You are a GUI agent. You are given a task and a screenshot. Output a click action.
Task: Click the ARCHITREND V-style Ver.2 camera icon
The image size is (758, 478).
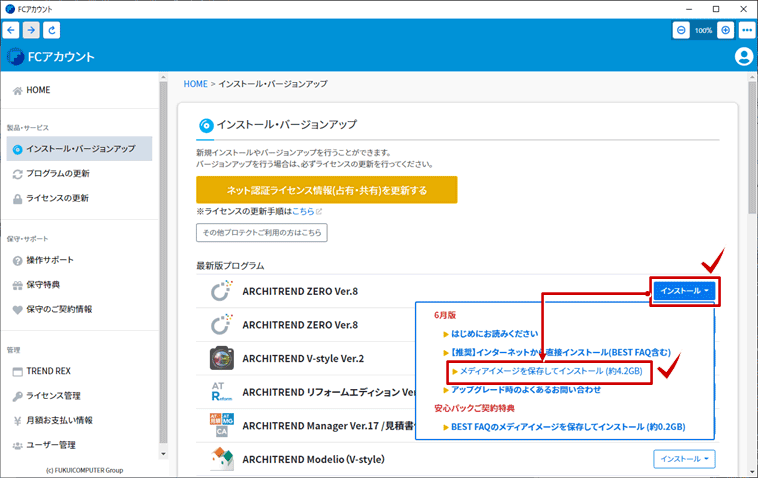[x=222, y=358]
